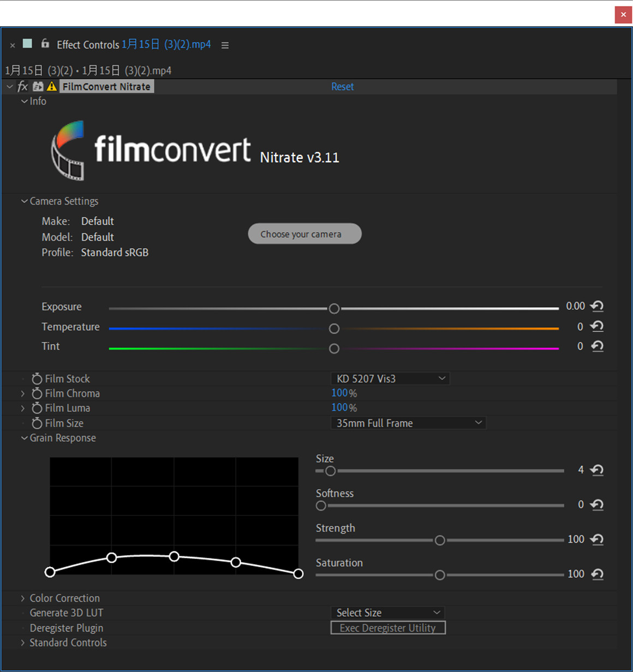Switch to the Effect Controls tab

click(88, 44)
